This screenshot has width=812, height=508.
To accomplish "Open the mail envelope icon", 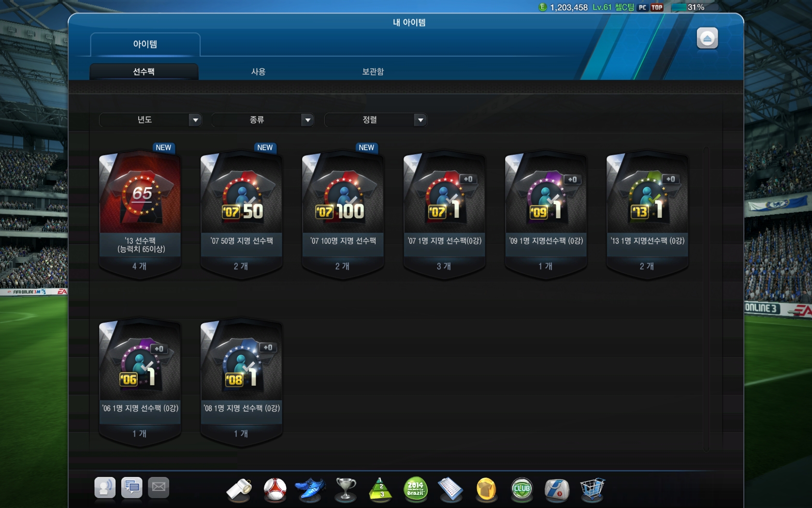I will click(159, 487).
